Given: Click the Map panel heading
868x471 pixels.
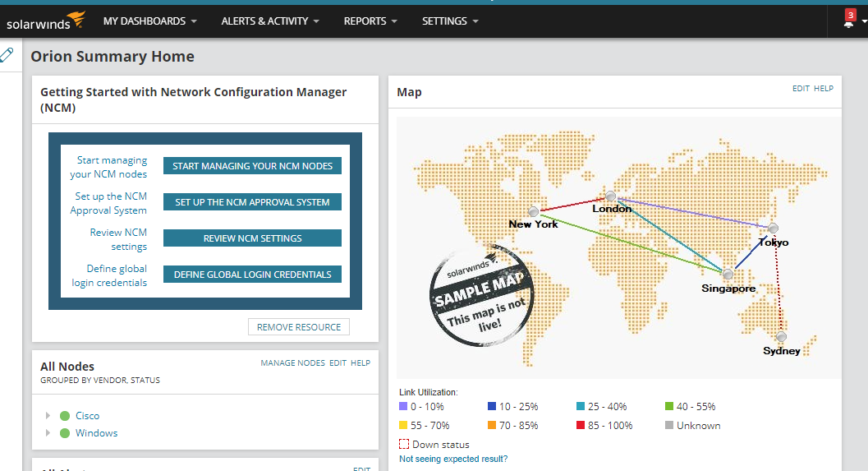Looking at the screenshot, I should pyautogui.click(x=409, y=92).
